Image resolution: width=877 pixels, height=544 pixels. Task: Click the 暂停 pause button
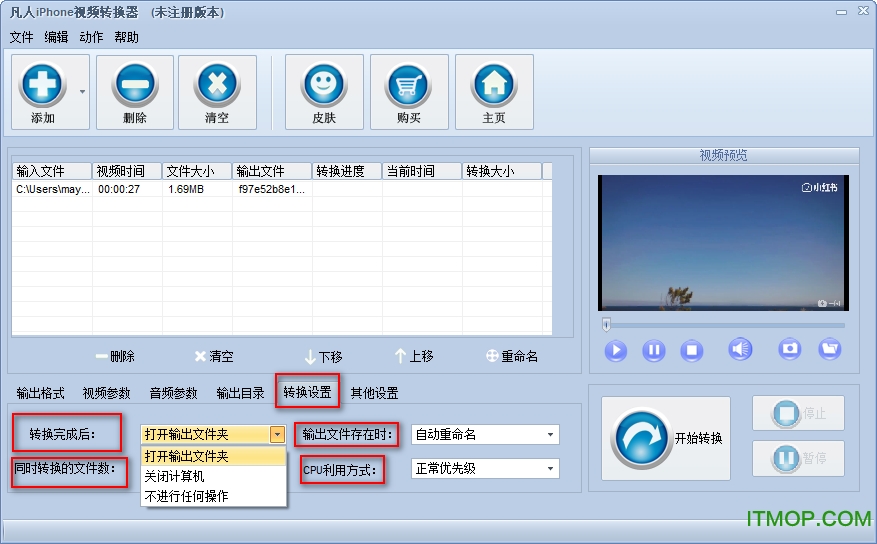[x=798, y=458]
